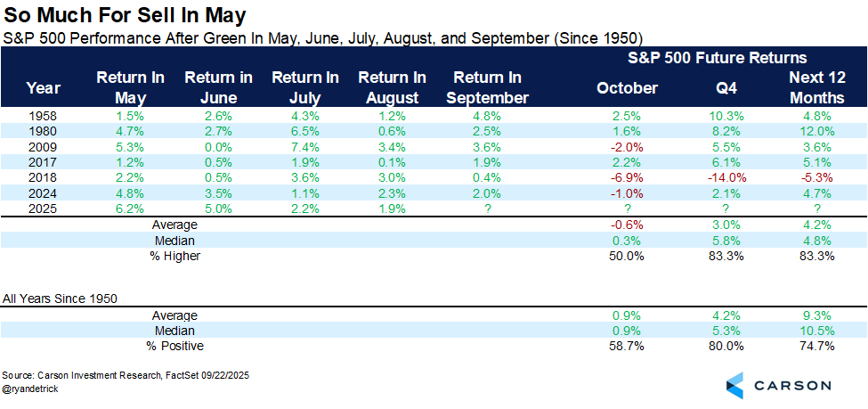Image resolution: width=868 pixels, height=409 pixels.
Task: Select the Return In May column header
Action: 130,87
